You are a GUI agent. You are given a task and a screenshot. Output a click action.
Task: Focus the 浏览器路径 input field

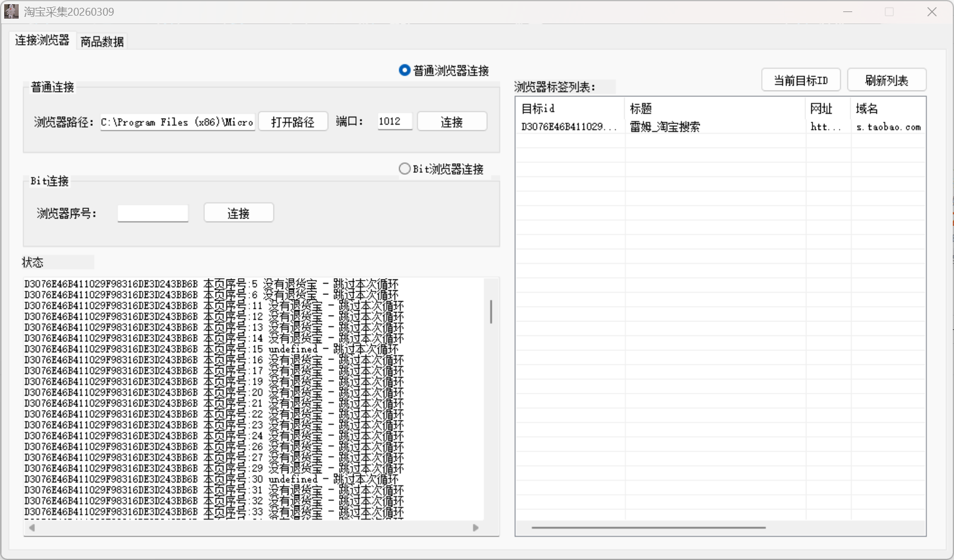tap(178, 122)
